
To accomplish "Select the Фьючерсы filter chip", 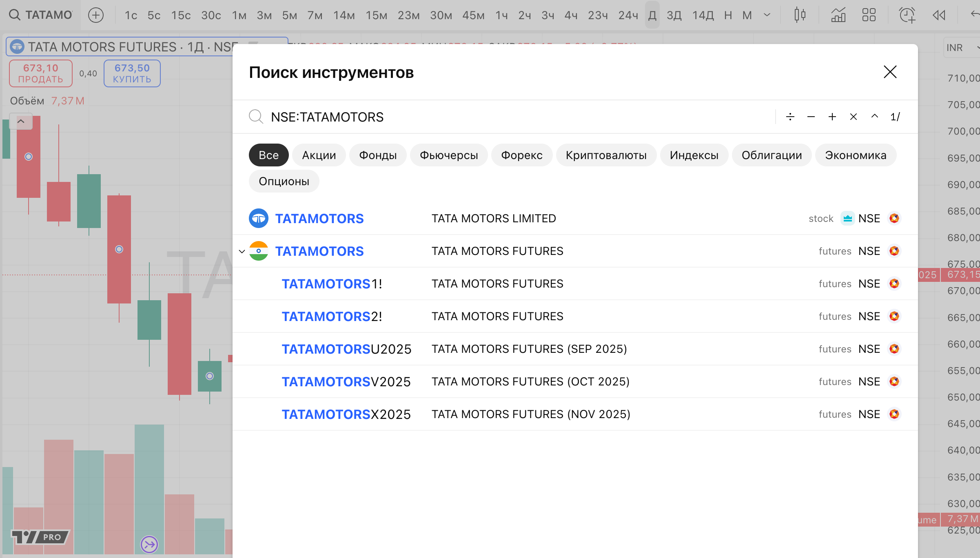I will pos(448,155).
